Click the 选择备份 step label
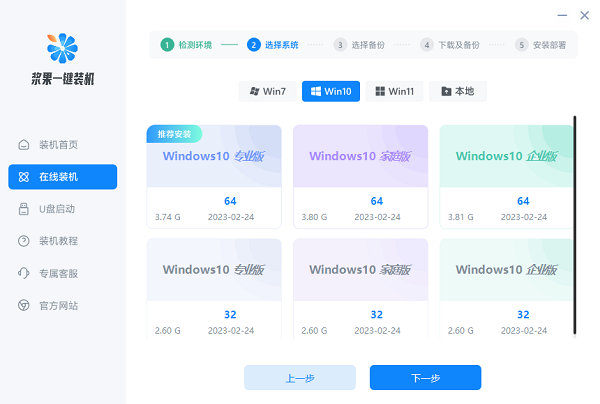 368,45
